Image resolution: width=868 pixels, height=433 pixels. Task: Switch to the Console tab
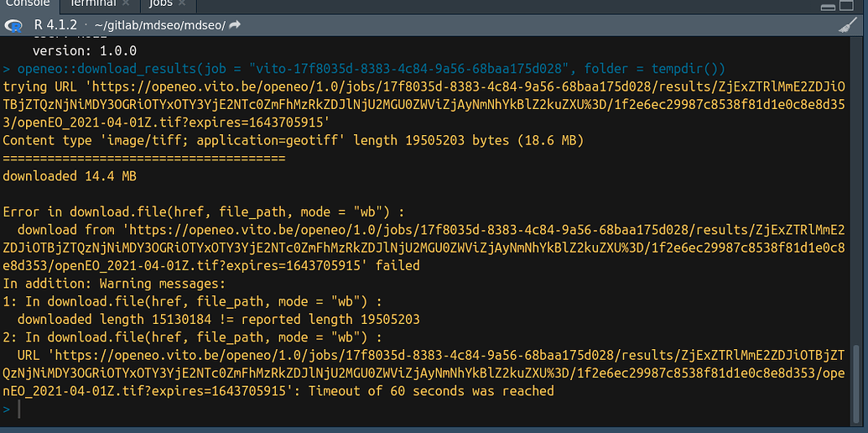[28, 3]
